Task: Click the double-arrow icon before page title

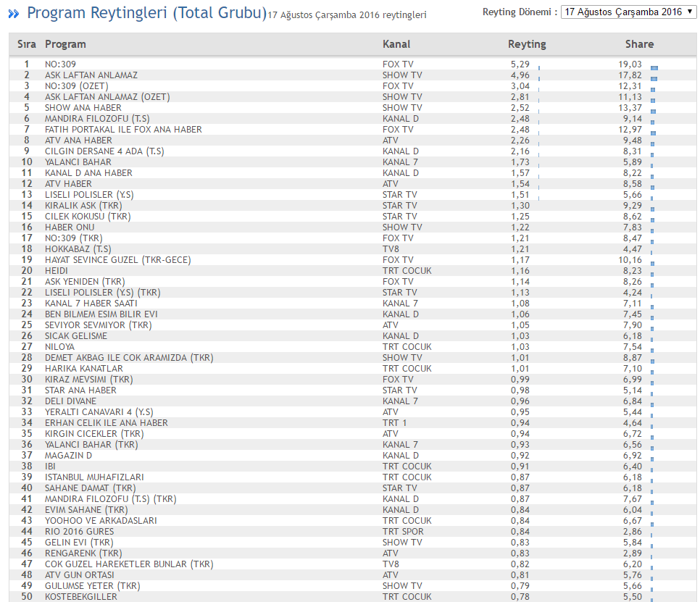Action: pos(14,14)
